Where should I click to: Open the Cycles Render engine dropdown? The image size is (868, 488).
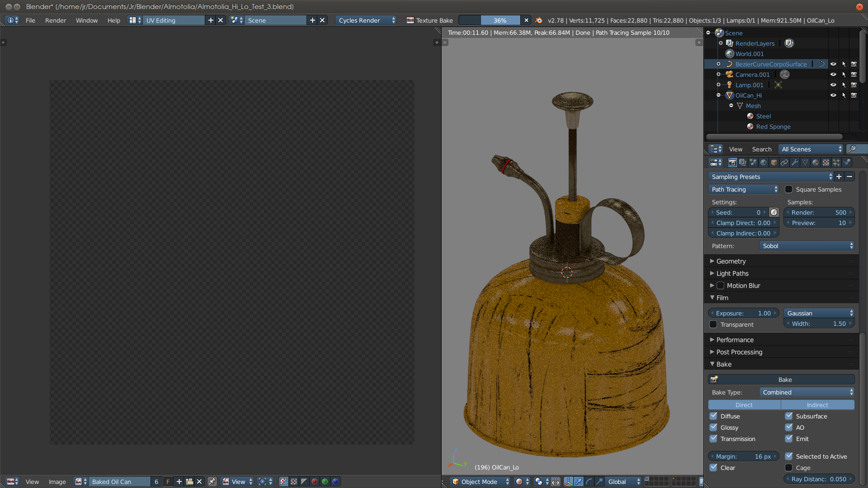[x=366, y=20]
